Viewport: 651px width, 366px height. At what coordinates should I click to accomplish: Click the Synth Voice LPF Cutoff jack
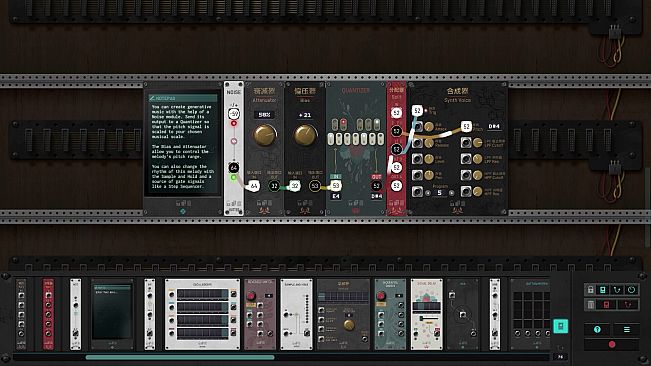click(x=466, y=143)
